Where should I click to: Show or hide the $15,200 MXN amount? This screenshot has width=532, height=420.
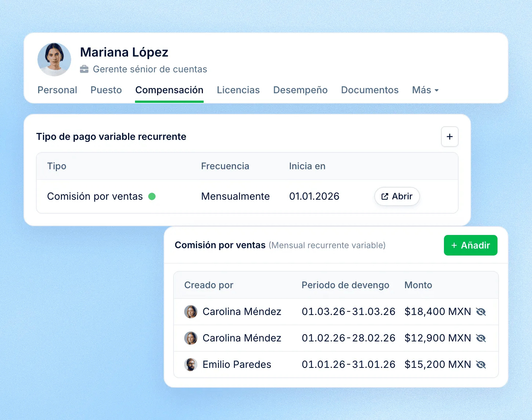tap(481, 365)
